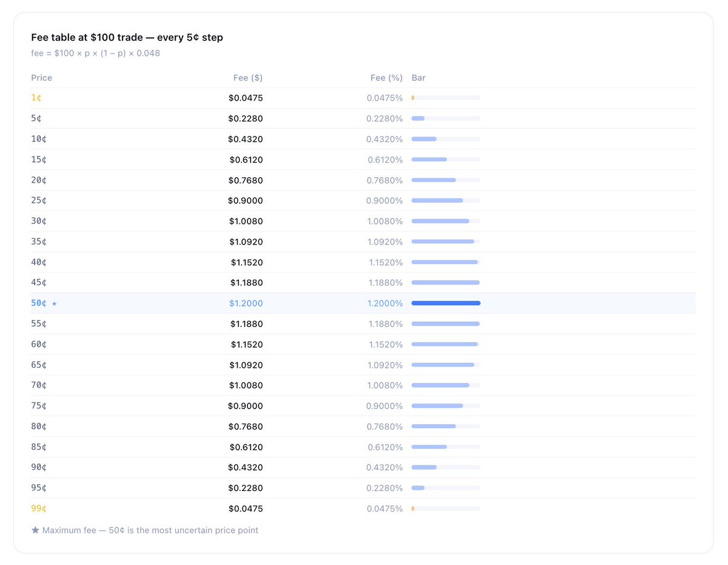728x565 pixels.
Task: Select the Fee ($) column header
Action: click(248, 78)
